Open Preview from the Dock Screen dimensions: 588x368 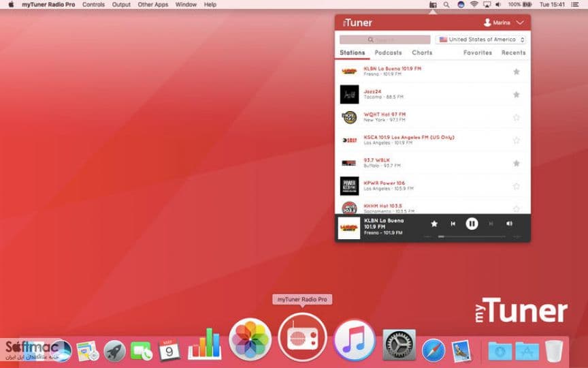pos(461,351)
